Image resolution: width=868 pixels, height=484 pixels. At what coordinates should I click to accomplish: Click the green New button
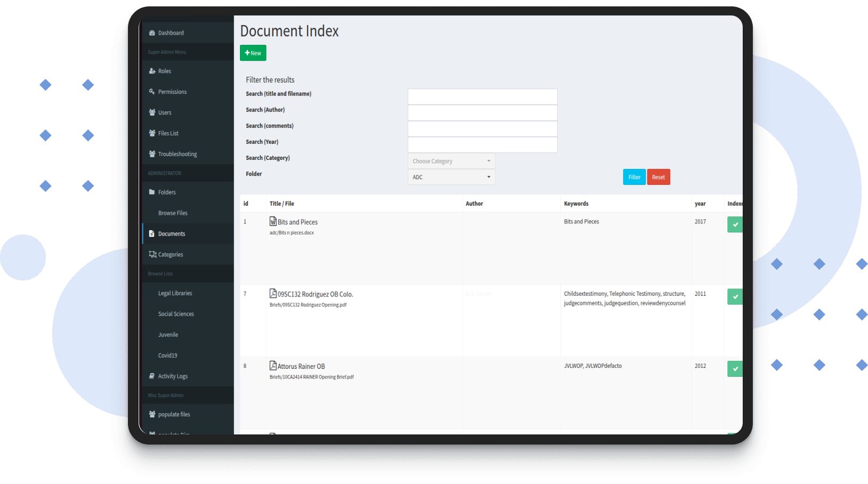point(253,53)
